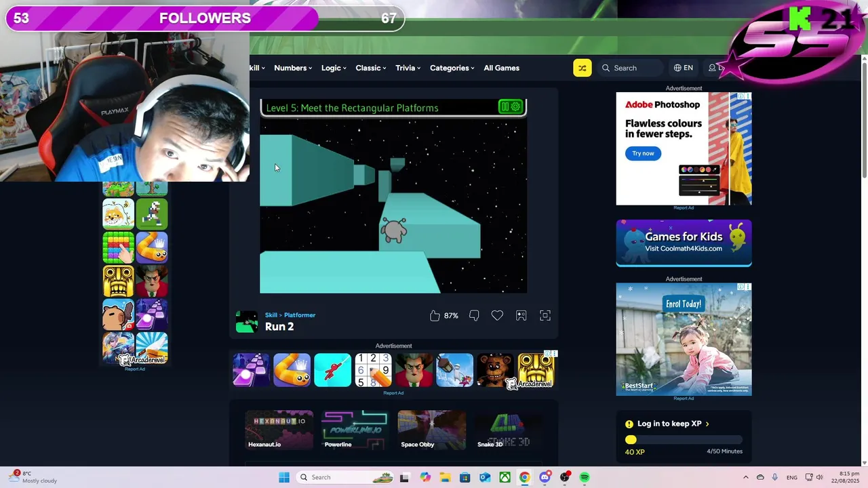The width and height of the screenshot is (868, 488).
Task: Click the site Search field
Action: pyautogui.click(x=629, y=68)
